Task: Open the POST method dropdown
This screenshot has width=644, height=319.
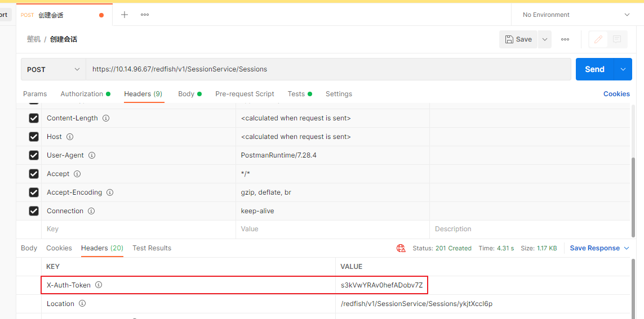Action: pos(54,69)
